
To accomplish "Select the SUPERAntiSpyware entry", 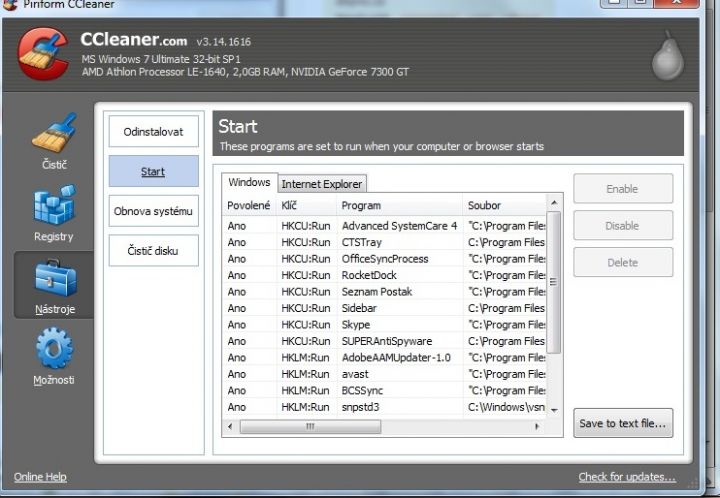I will pyautogui.click(x=385, y=341).
